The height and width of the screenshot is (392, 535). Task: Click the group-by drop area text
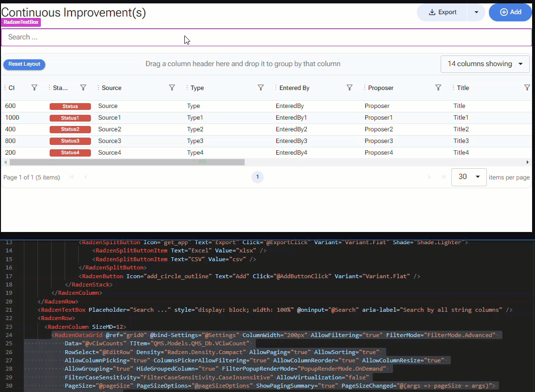[x=243, y=64]
